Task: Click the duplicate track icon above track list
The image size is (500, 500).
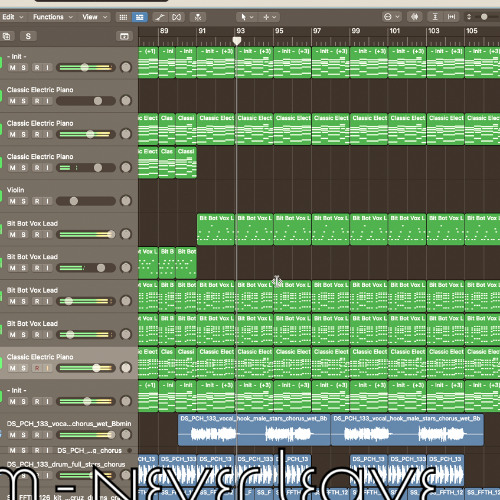Action: pyautogui.click(x=6, y=36)
